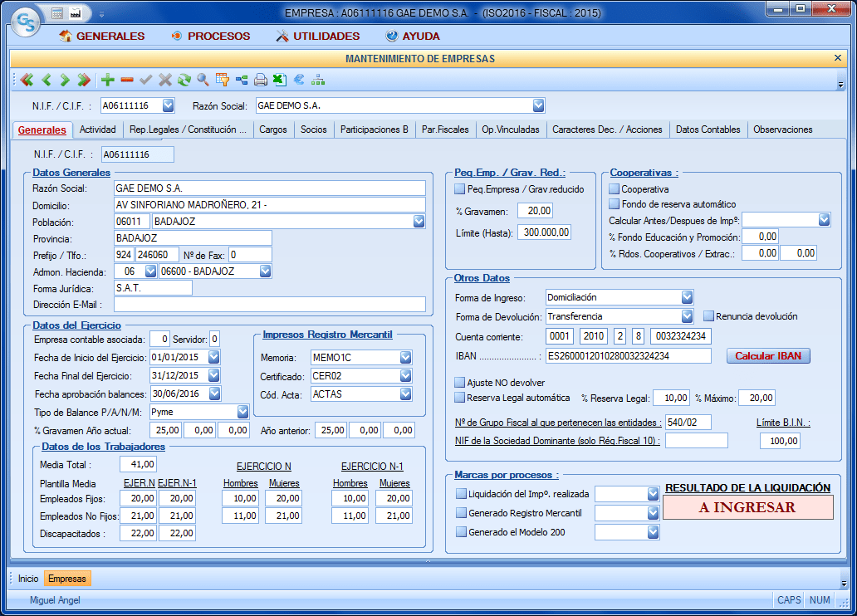The height and width of the screenshot is (616, 857).
Task: Open table filter funnel icon
Action: [223, 80]
